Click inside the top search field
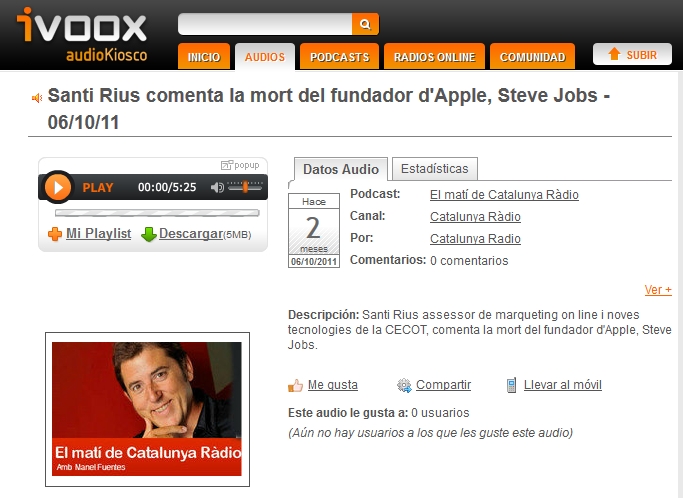 click(265, 24)
